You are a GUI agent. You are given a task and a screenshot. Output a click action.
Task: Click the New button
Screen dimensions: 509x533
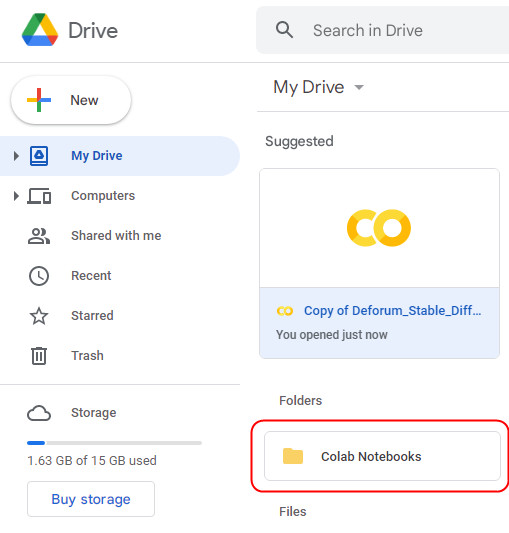point(71,100)
